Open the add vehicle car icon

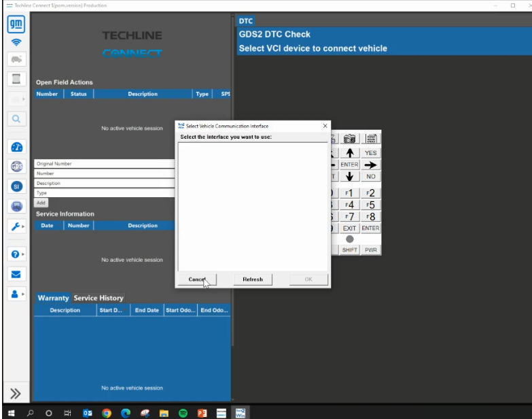[x=16, y=59]
